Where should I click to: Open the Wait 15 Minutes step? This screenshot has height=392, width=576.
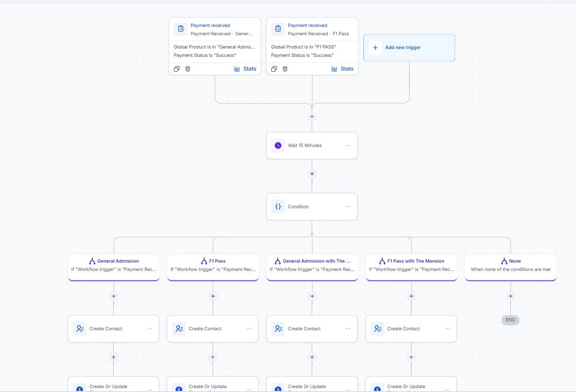(x=312, y=146)
